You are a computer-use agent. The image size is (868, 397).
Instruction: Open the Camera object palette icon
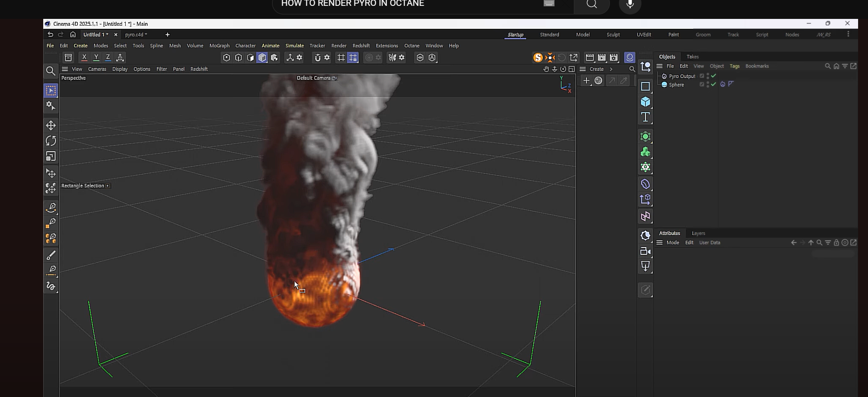[645, 251]
